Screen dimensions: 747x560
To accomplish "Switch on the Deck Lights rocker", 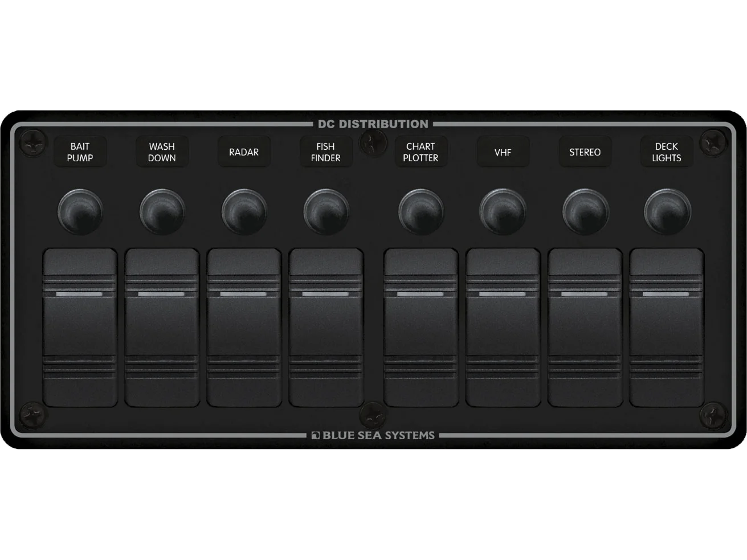I will pos(667,328).
